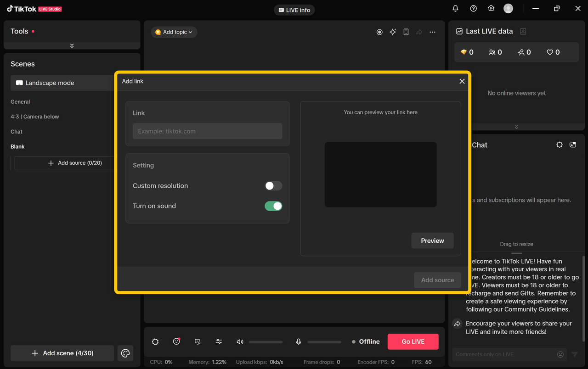Click the notification bell icon
This screenshot has height=369, width=588.
pos(455,9)
